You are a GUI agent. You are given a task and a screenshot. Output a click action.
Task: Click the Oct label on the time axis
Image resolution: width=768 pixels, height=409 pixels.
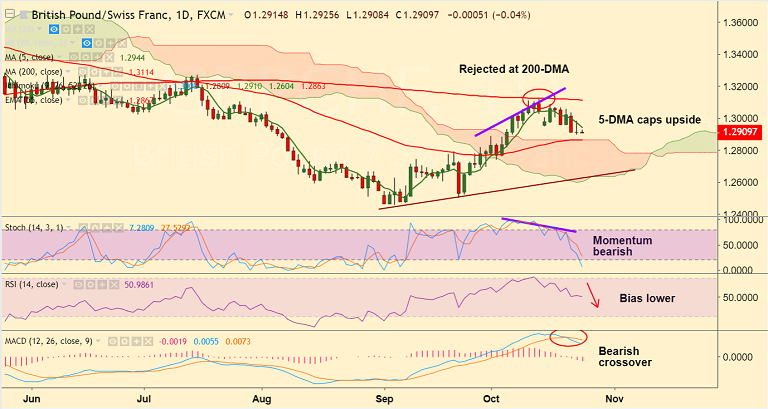pyautogui.click(x=491, y=399)
